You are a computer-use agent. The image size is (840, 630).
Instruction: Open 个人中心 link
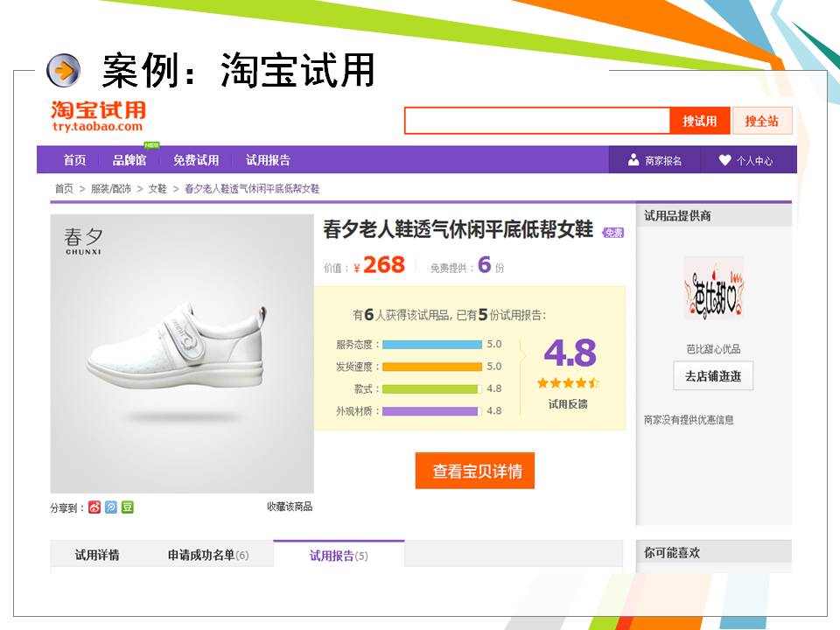click(x=754, y=160)
